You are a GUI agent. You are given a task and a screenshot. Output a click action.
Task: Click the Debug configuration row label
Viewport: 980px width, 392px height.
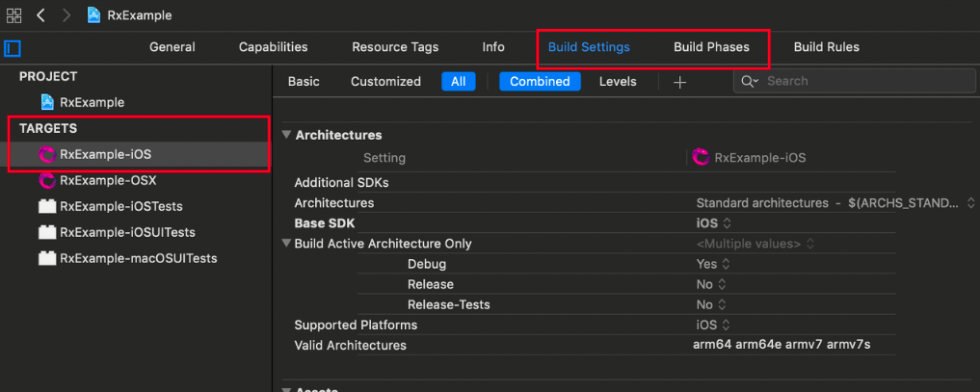(427, 264)
